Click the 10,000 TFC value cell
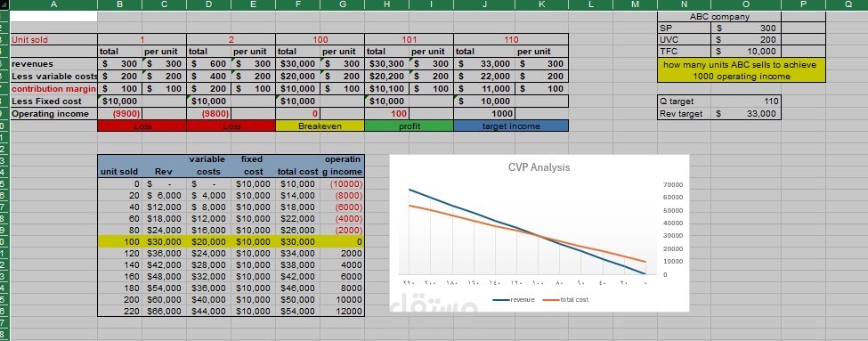The width and height of the screenshot is (868, 341). (x=746, y=52)
